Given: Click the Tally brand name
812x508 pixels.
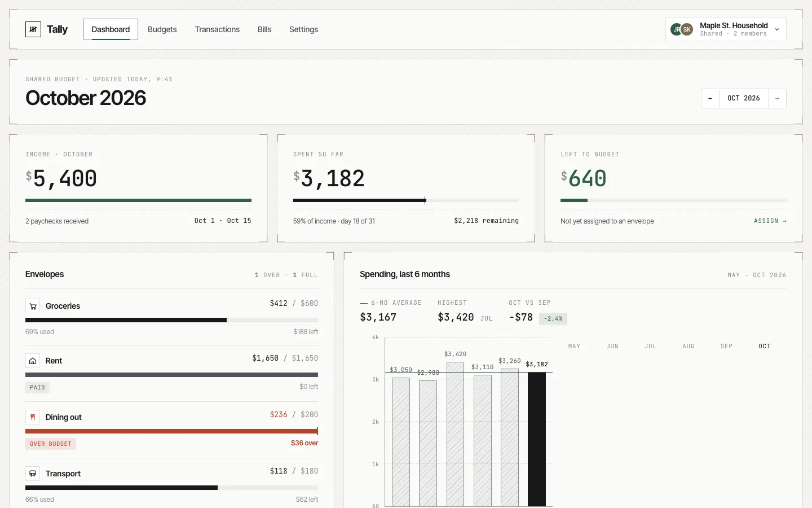Looking at the screenshot, I should (x=57, y=29).
